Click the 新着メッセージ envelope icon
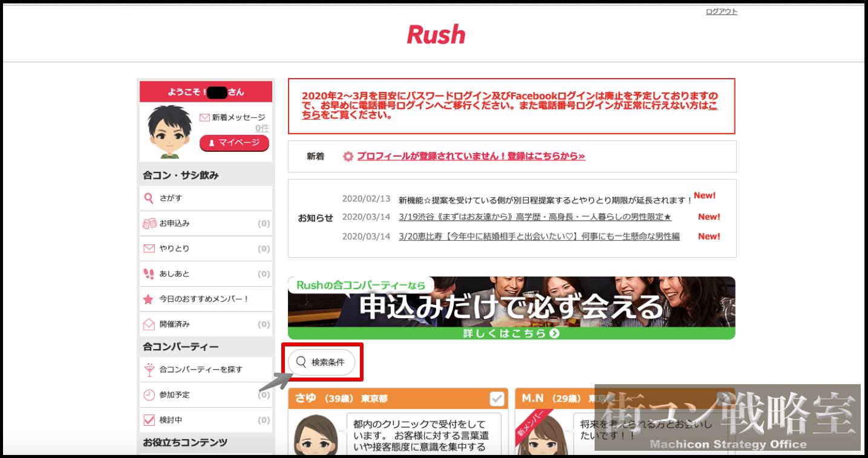 pos(204,117)
